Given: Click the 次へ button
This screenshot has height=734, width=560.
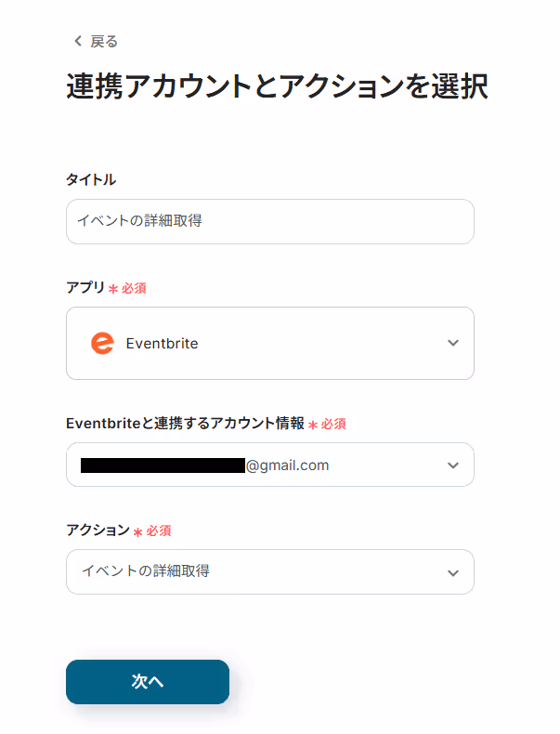Looking at the screenshot, I should (148, 682).
